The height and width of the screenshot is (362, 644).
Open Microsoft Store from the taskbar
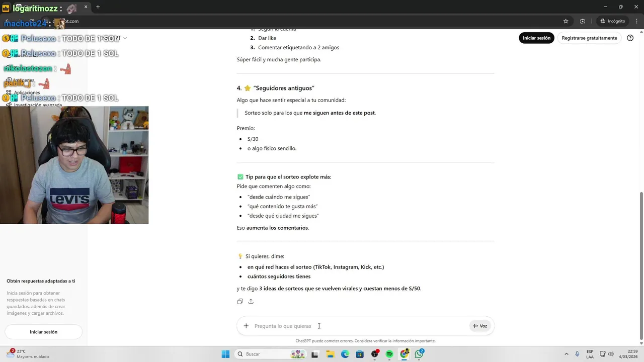tap(360, 354)
